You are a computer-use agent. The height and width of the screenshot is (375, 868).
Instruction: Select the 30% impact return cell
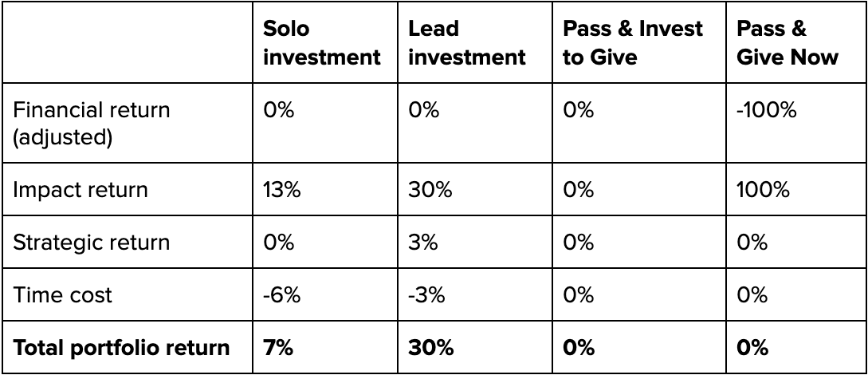pos(430,189)
